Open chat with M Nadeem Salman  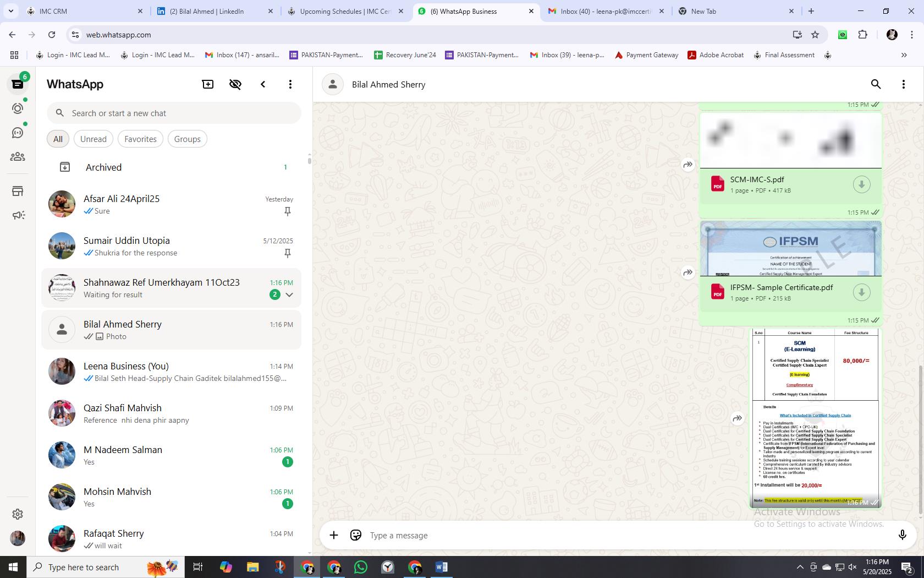pos(171,455)
